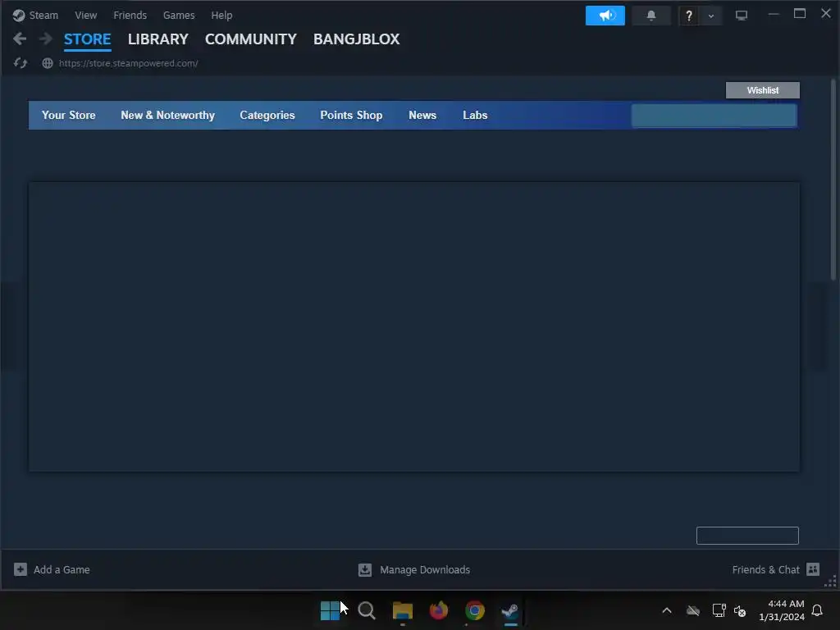Screen dimensions: 840x630
Task: Open File Explorer from the taskbar
Action: 402,610
